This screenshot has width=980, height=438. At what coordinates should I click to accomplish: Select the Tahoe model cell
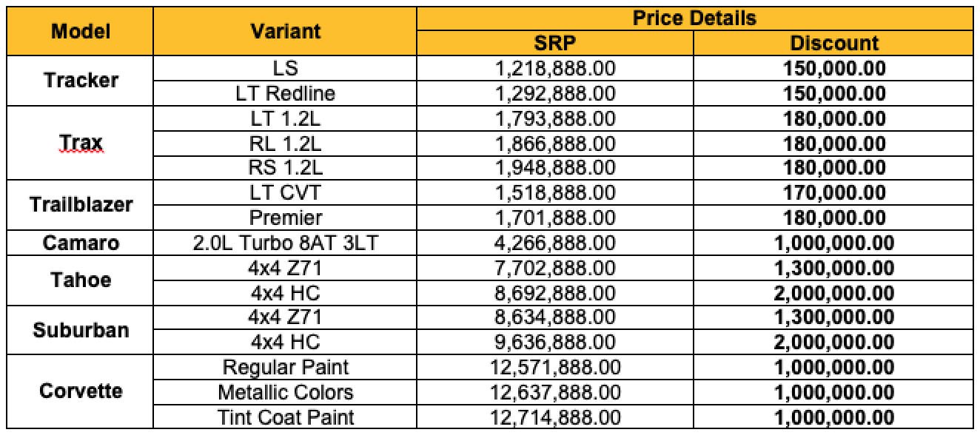[x=81, y=280]
